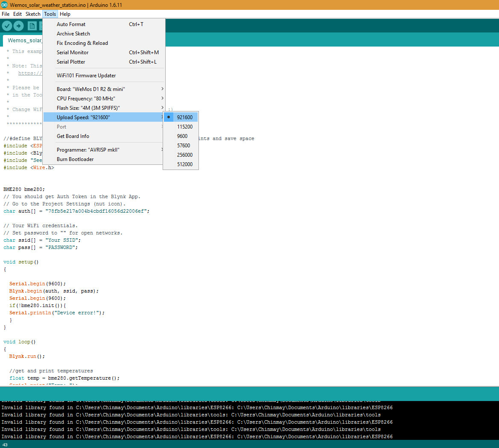Click the Upload arrow toolbar icon
Screen dimensions: 499x448
point(18,26)
